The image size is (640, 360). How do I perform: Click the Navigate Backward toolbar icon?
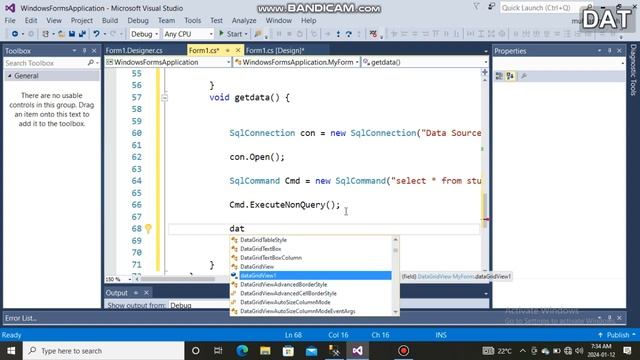pyautogui.click(x=15, y=34)
